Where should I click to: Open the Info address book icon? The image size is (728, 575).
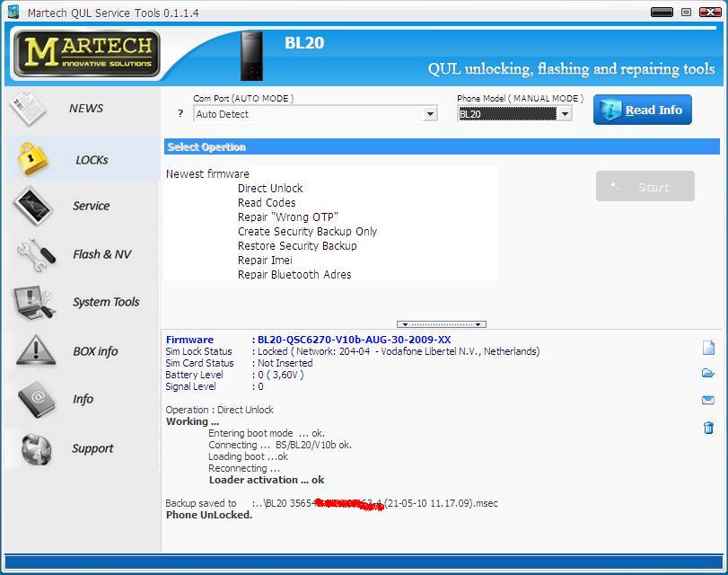pos(37,399)
